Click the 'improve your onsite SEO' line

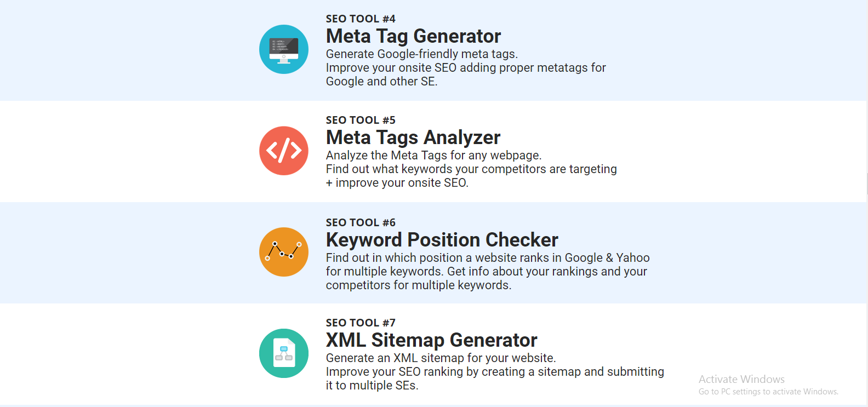click(x=397, y=182)
